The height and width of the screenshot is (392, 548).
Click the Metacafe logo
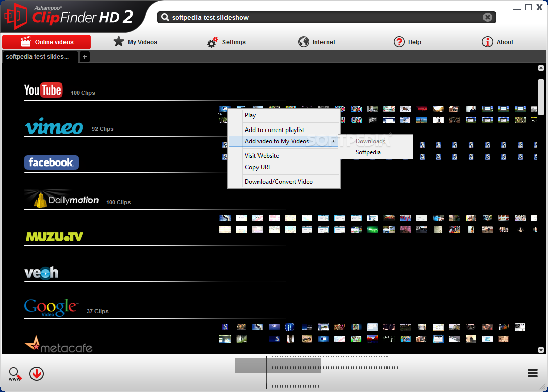pyautogui.click(x=59, y=344)
